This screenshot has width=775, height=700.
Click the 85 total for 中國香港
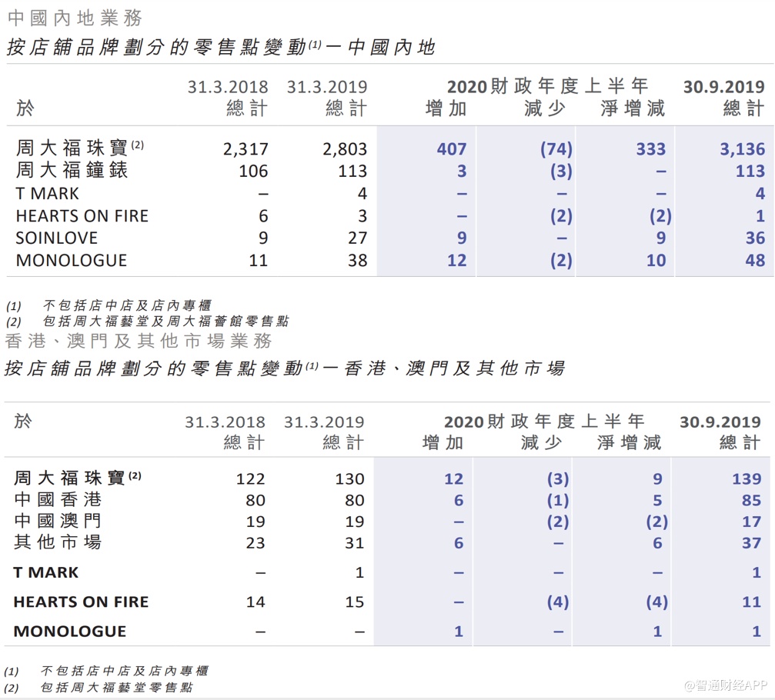click(751, 501)
